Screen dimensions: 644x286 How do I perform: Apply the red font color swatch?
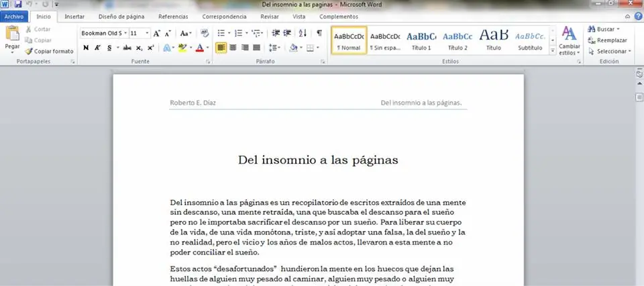[x=199, y=48]
